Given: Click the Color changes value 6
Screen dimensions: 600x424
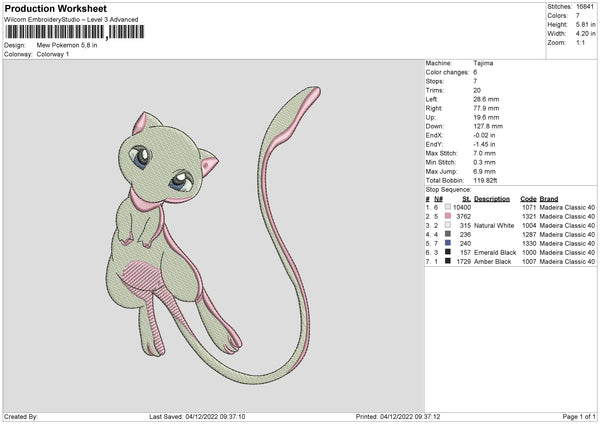Looking at the screenshot, I should (475, 72).
